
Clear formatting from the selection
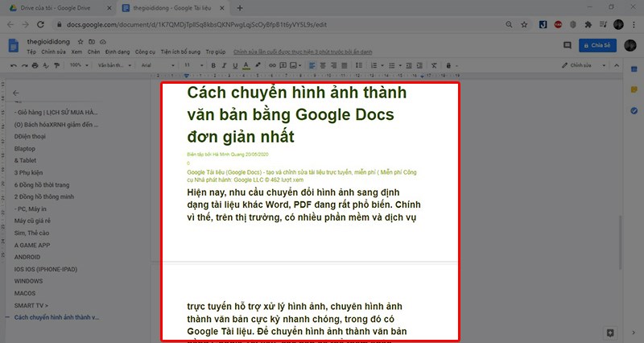tap(434, 65)
